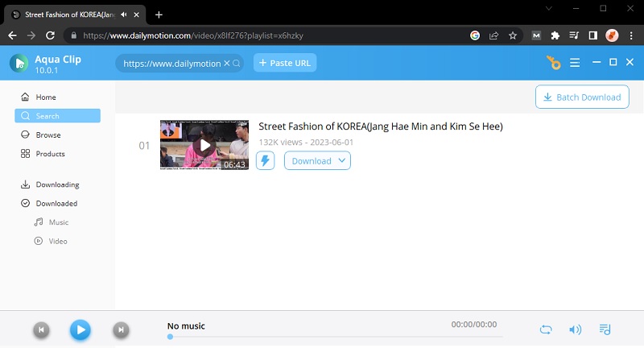
Task: Click the lightning fast download icon
Action: click(x=265, y=160)
